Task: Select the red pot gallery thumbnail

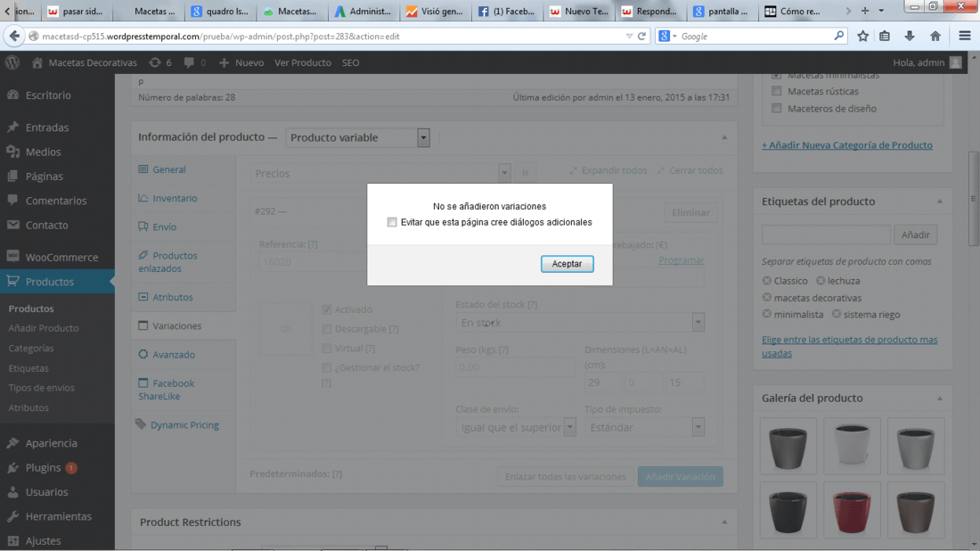Action: (852, 511)
